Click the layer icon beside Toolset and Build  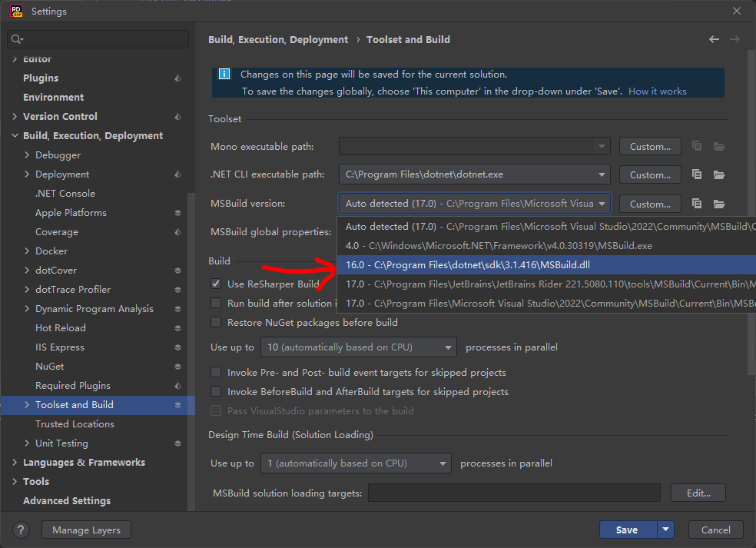178,405
